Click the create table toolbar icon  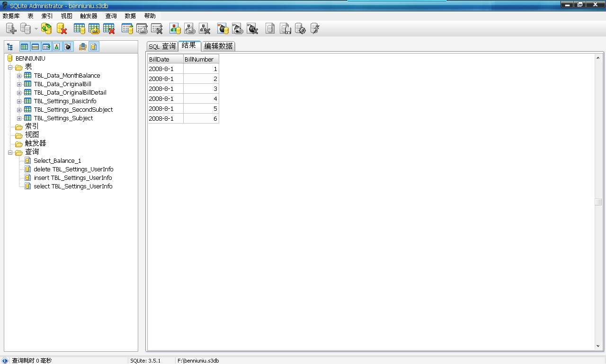coord(80,29)
